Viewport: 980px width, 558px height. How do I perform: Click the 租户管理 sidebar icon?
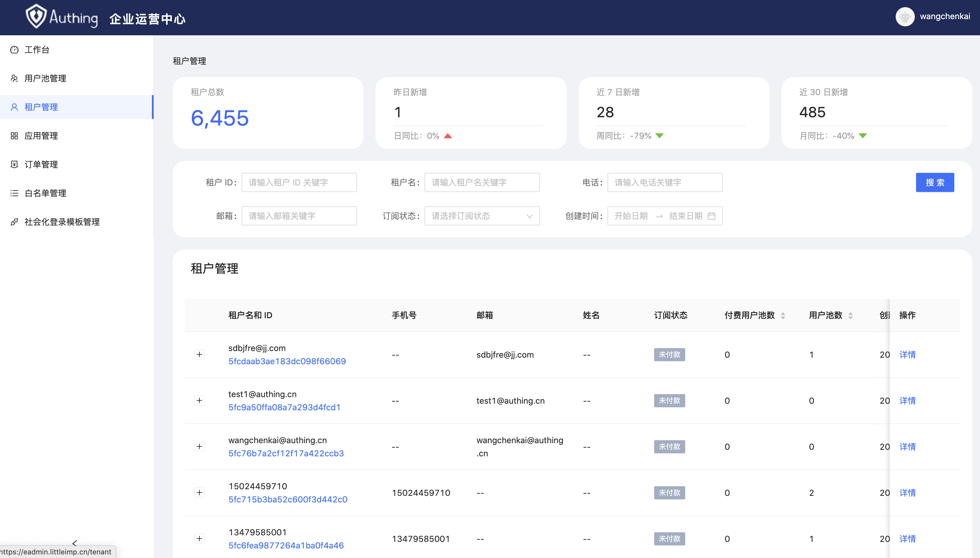pos(14,107)
